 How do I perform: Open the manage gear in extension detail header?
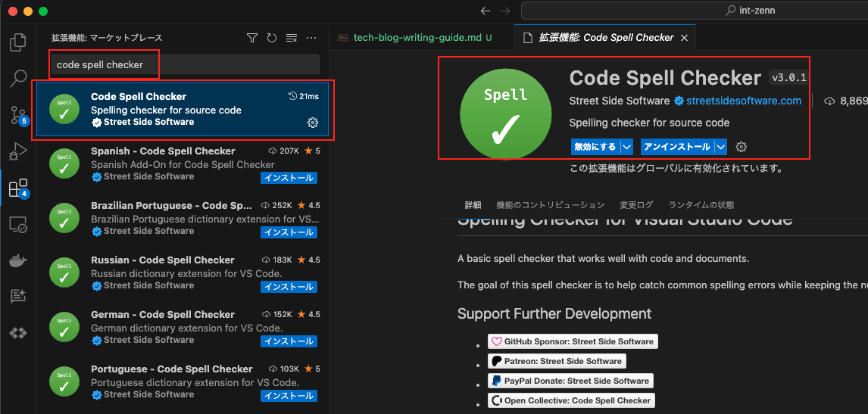click(742, 147)
